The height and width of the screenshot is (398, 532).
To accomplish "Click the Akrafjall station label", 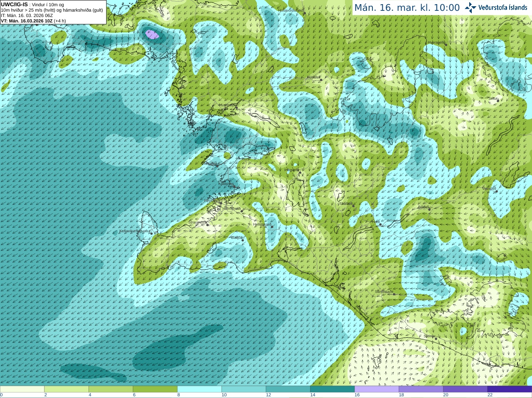I will (x=210, y=164).
